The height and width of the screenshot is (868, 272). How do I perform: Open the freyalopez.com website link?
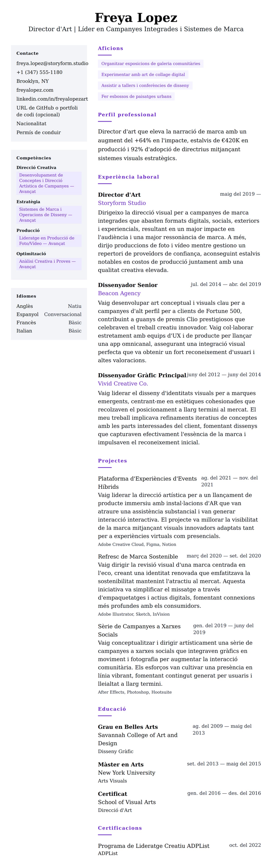(x=35, y=90)
